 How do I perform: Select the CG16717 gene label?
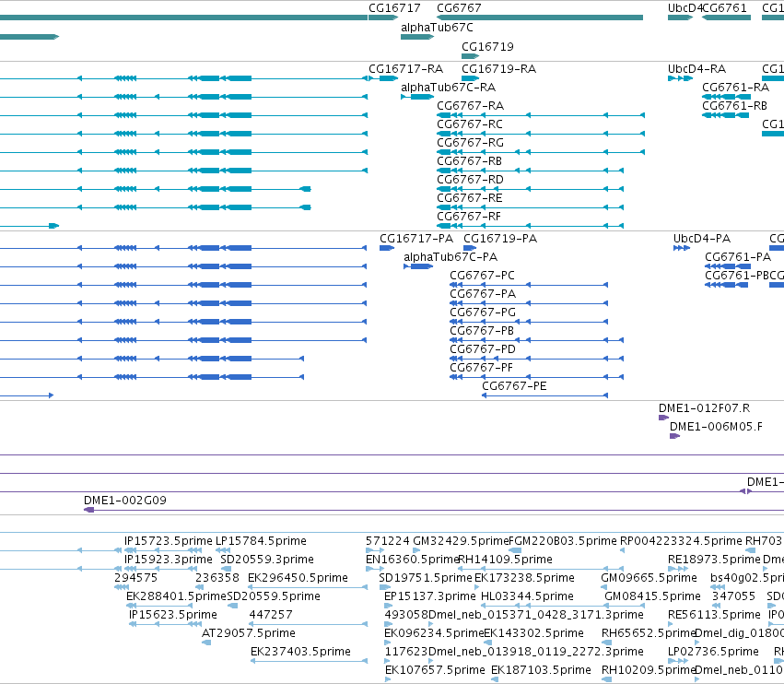(394, 8)
